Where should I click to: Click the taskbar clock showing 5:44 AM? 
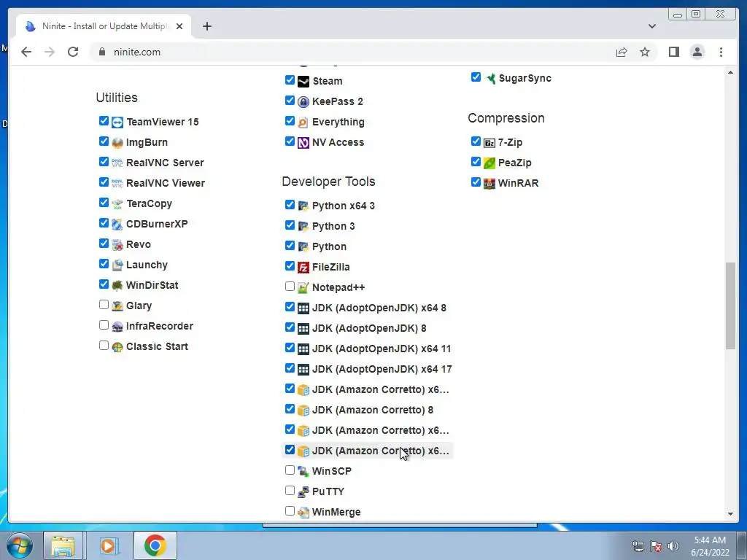pyautogui.click(x=710, y=546)
